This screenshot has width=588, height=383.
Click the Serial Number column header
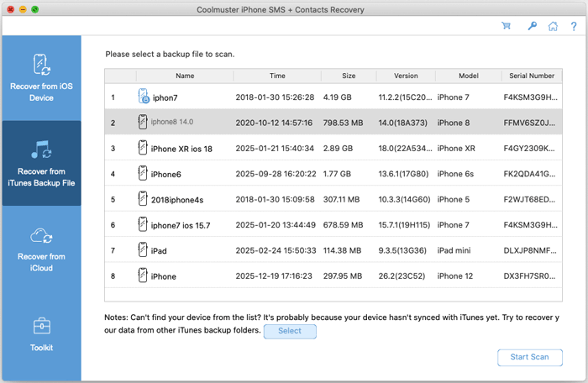[532, 76]
